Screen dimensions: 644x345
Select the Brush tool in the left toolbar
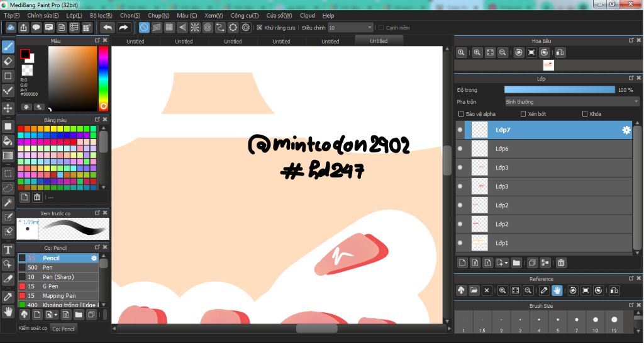pyautogui.click(x=8, y=47)
